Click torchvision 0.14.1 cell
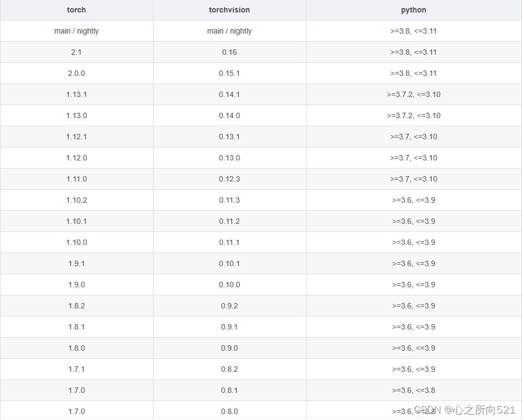The image size is (524, 420). [229, 94]
